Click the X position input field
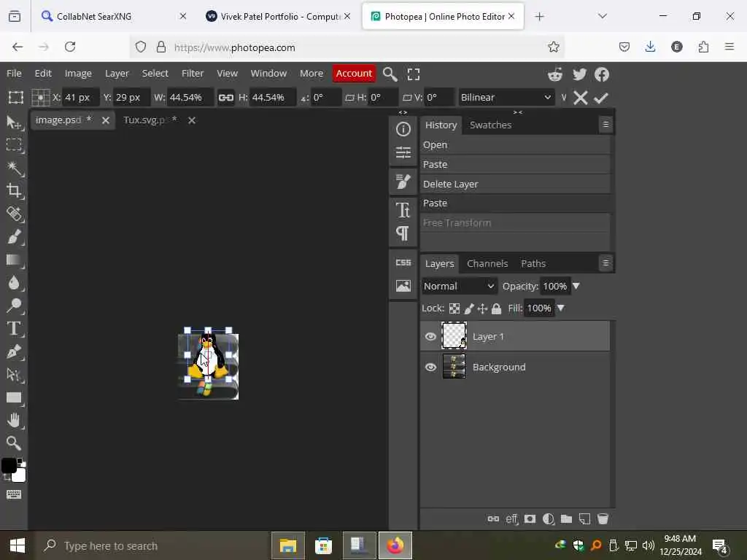Viewport: 747px width, 560px height. click(x=80, y=98)
